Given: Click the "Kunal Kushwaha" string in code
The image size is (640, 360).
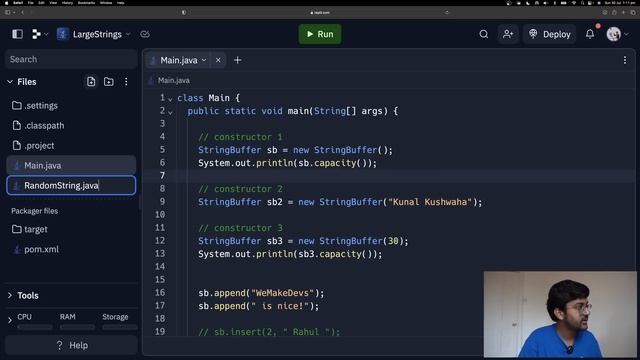Looking at the screenshot, I should 430,202.
